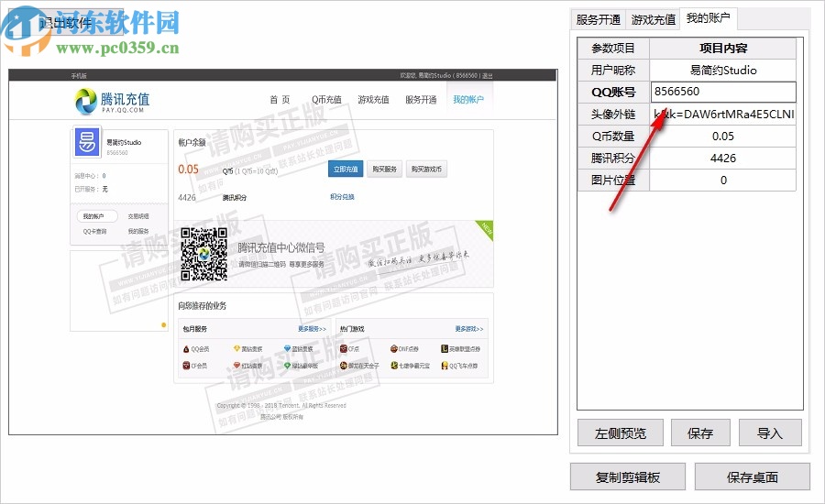Open the 更多游戏>> link

(x=469, y=329)
